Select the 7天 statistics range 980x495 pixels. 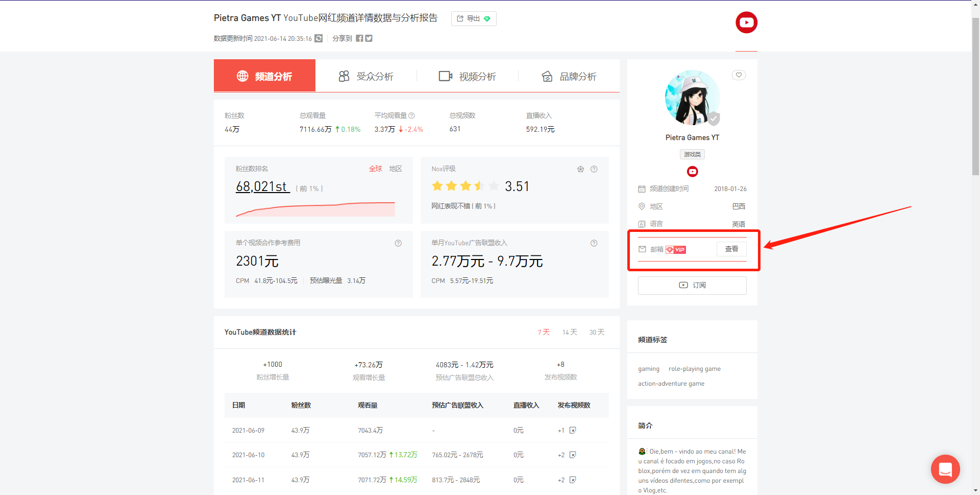(x=544, y=332)
